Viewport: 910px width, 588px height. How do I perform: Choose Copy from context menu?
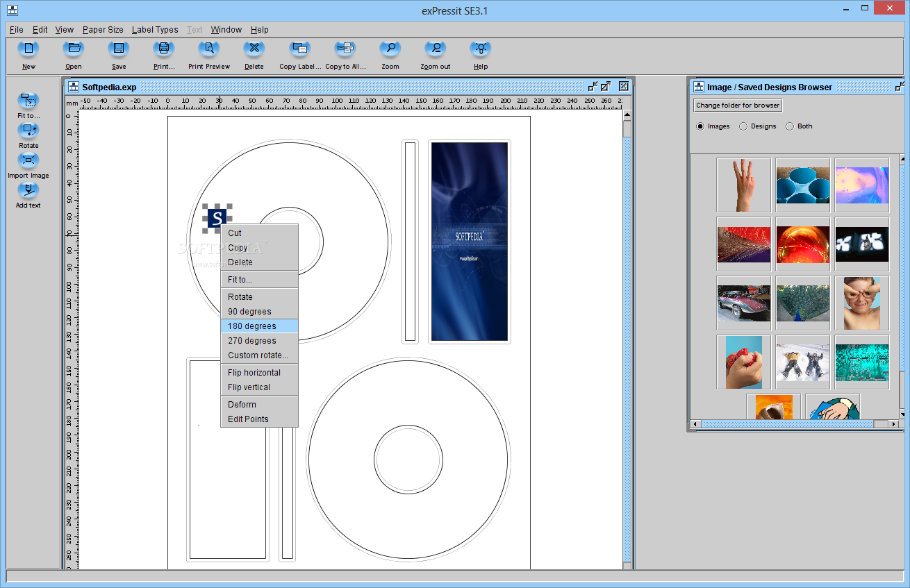pos(259,248)
